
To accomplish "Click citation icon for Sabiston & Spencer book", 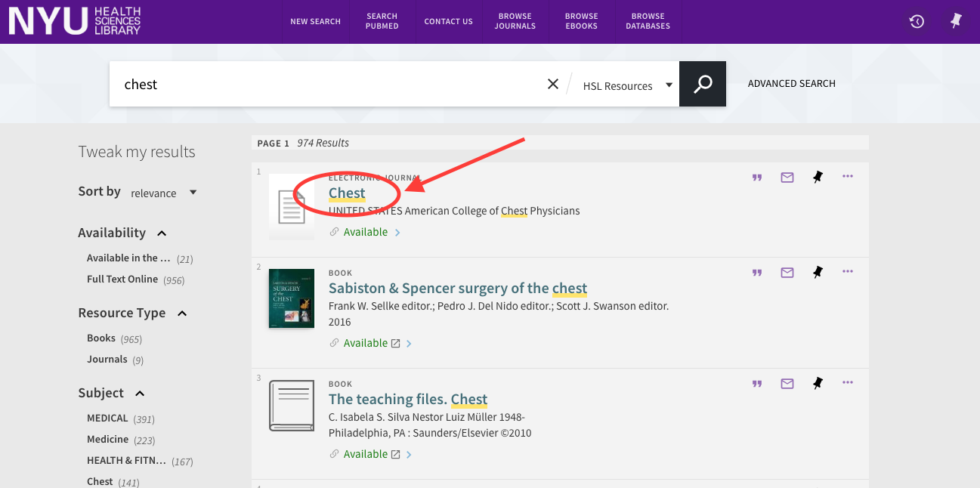I will (x=757, y=273).
